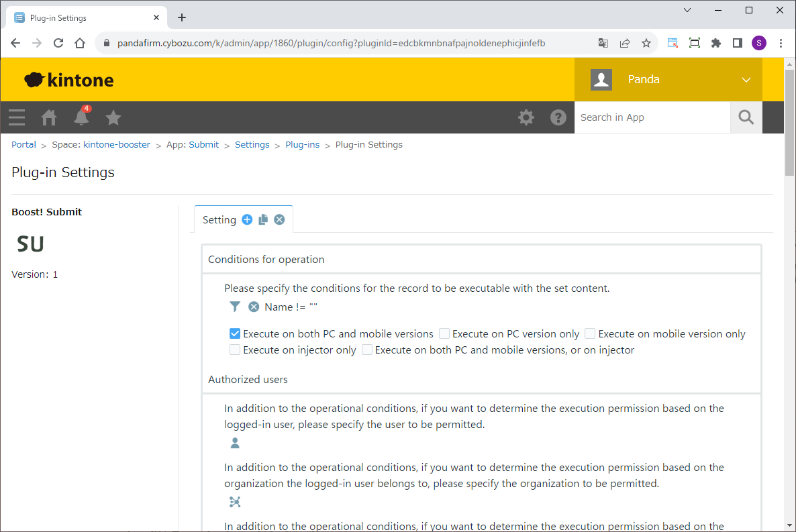Go to kintone home icon
This screenshot has width=796, height=532.
49,118
